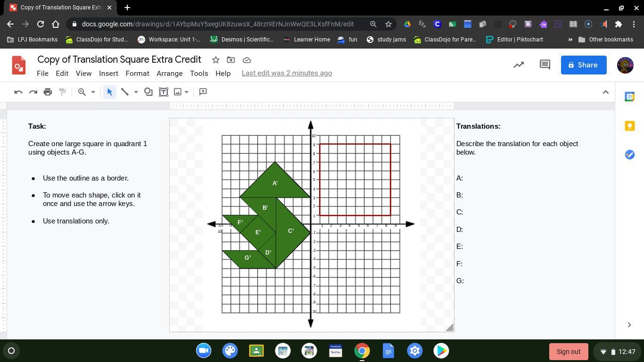644x362 pixels.
Task: Open Google Tasks in the side panel
Action: point(629,155)
